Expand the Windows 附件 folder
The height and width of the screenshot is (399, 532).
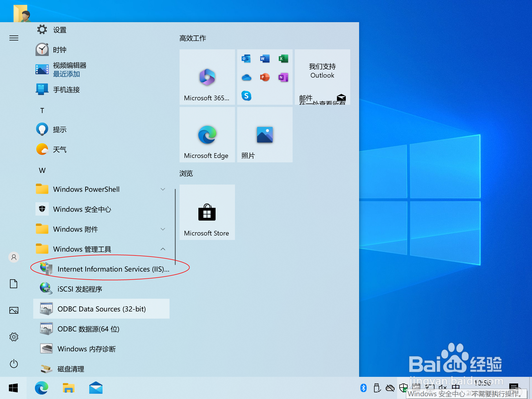[101, 229]
